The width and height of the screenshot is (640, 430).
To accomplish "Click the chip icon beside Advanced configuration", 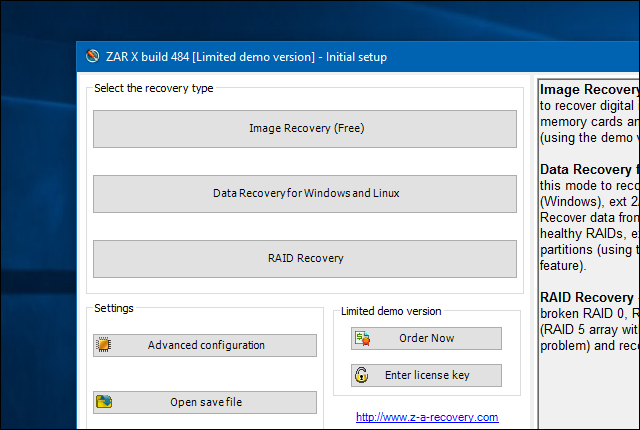I will (x=103, y=345).
